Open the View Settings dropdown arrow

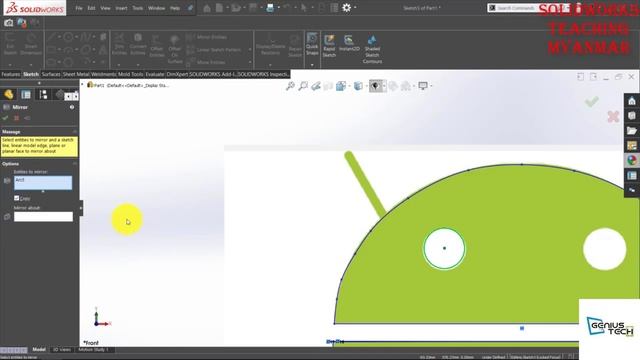coord(431,86)
